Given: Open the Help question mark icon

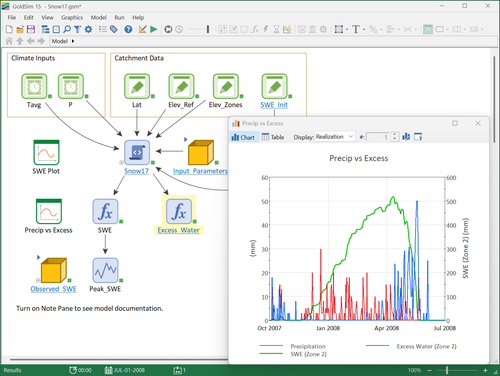Looking at the screenshot, I should coord(128,29).
